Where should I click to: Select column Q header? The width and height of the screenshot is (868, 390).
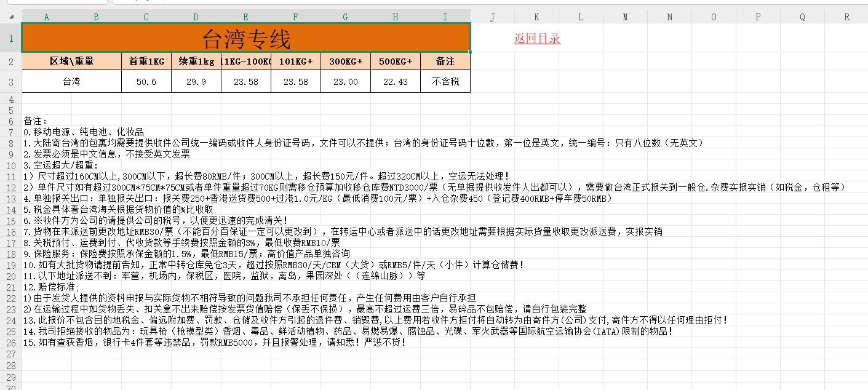(x=803, y=17)
